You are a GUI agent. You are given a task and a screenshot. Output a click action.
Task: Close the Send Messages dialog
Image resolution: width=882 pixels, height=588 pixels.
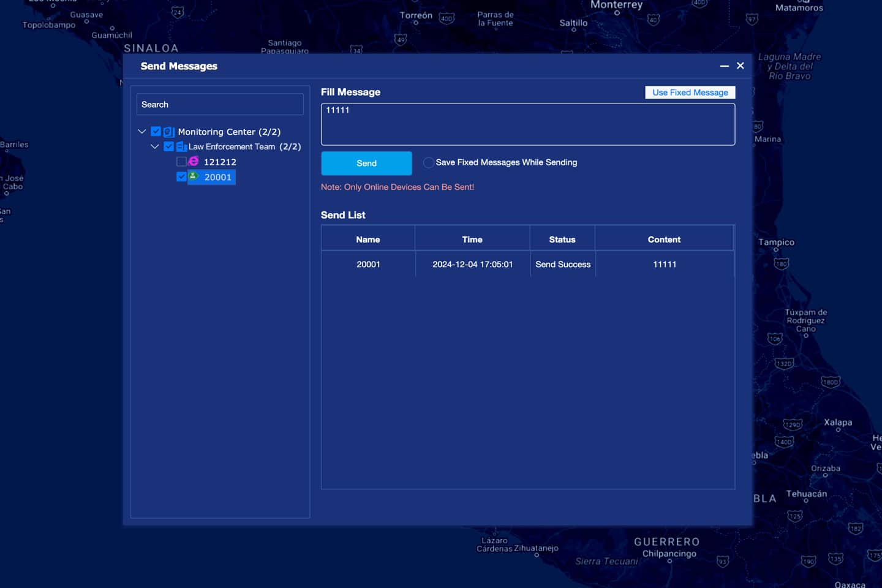[740, 66]
